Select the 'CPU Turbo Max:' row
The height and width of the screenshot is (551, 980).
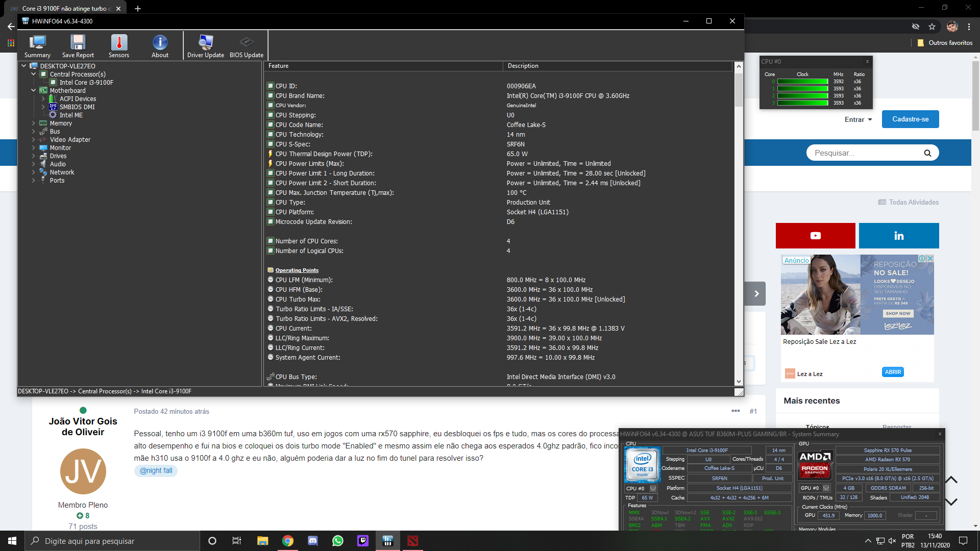pyautogui.click(x=499, y=299)
